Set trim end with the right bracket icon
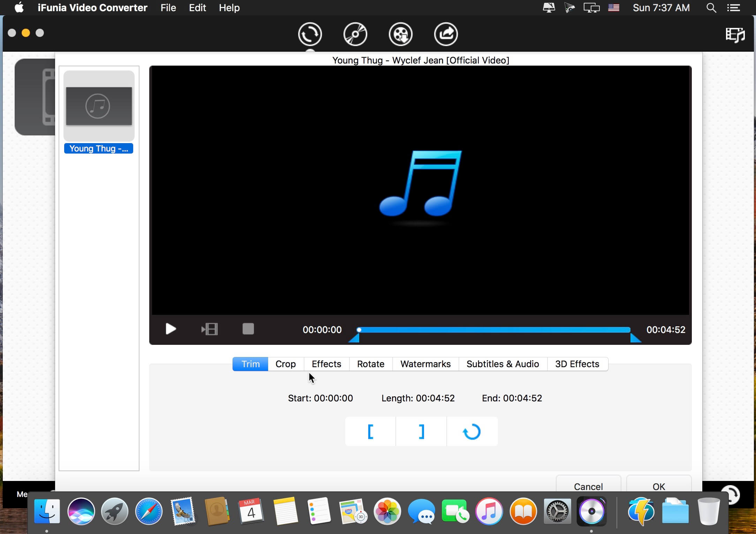 tap(421, 431)
